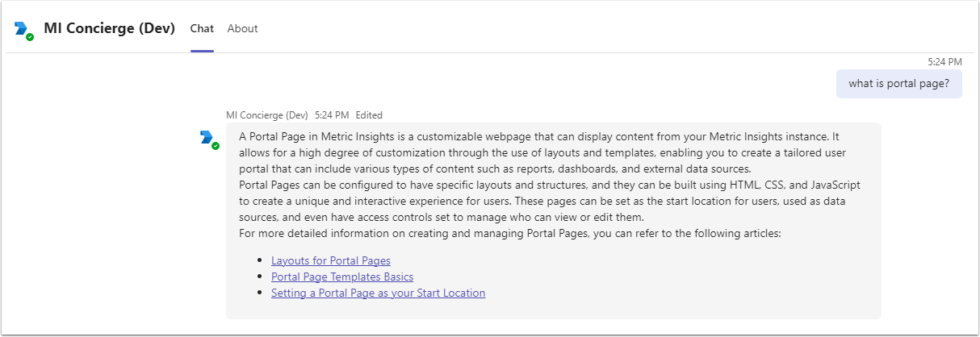
Task: Click bullet before Layouts for Portal Pages
Action: point(260,261)
